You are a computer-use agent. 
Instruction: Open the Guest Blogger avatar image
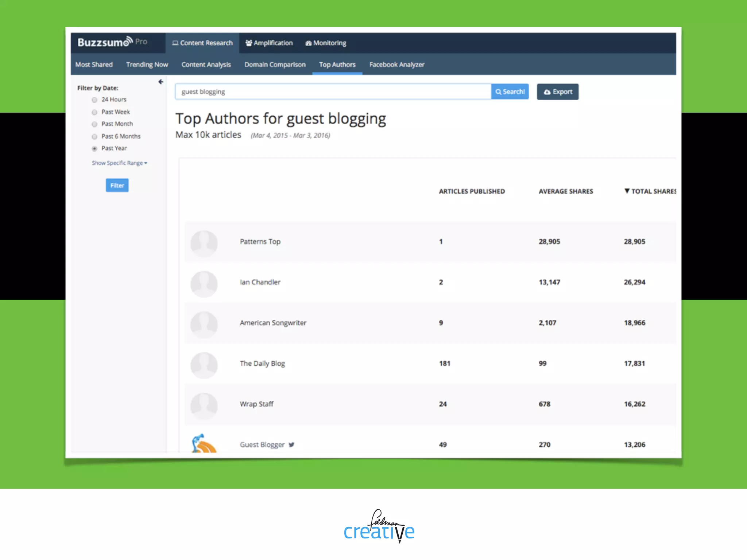pos(204,444)
